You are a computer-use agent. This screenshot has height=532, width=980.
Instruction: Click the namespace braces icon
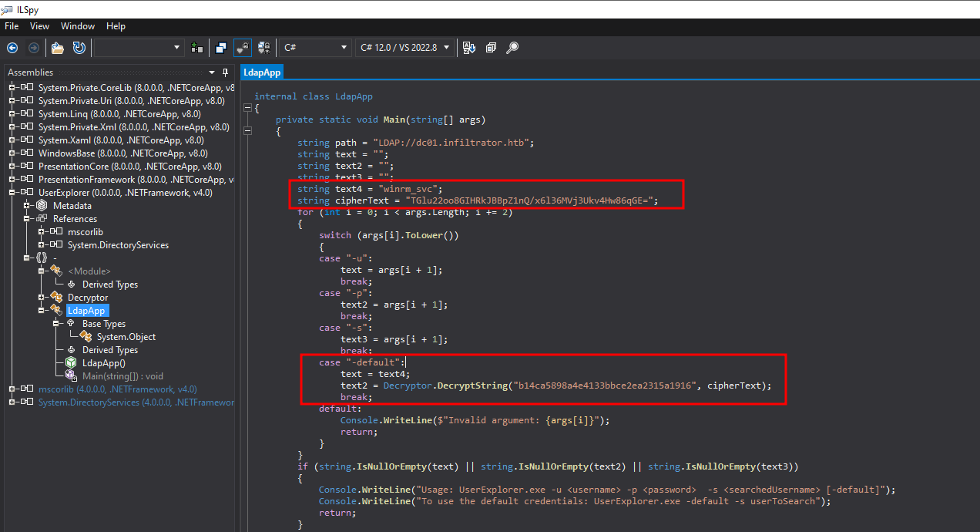click(42, 258)
